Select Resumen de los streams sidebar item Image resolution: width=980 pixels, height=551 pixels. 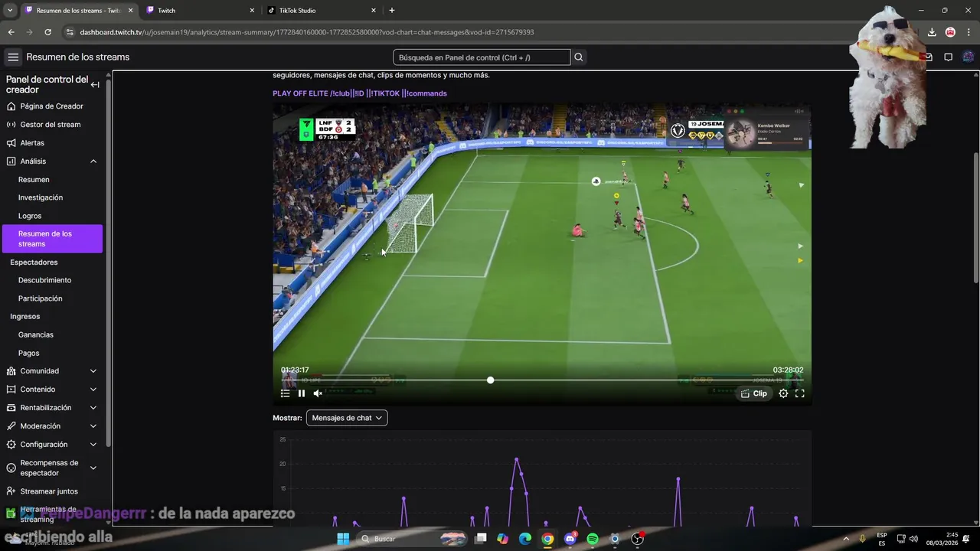[51, 239]
